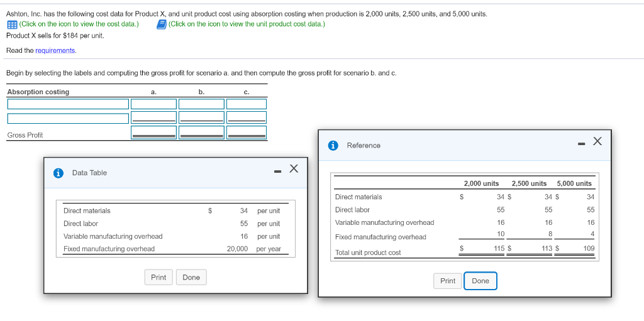This screenshot has width=644, height=321.
Task: Click second row input for scenario a.
Action: tap(153, 117)
